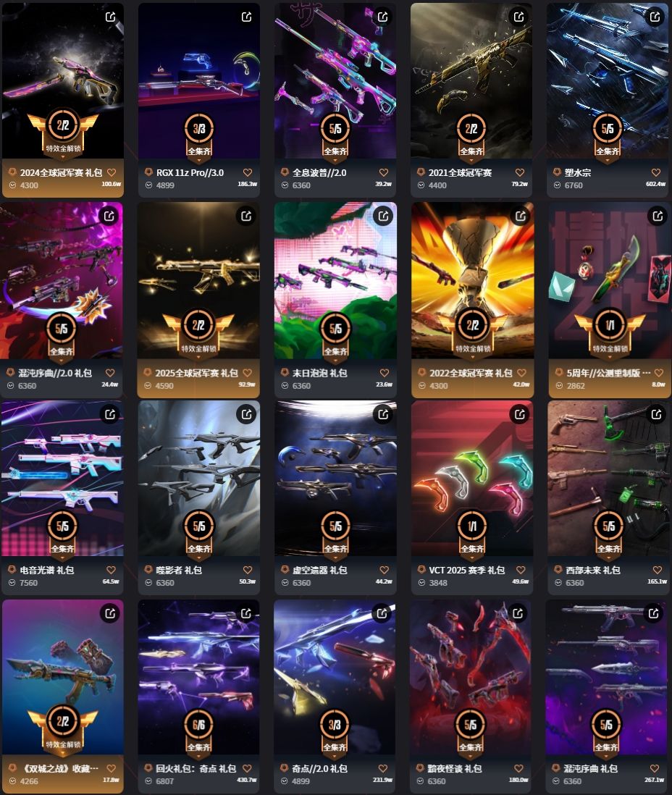Share the 电音光谱 礼包 card
Viewport: 672px width, 795px height.
110,414
